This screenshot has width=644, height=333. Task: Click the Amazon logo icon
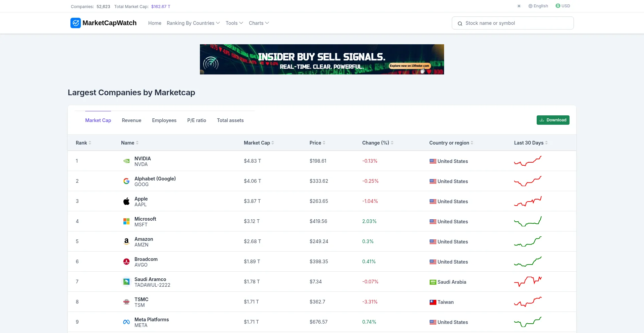point(126,241)
